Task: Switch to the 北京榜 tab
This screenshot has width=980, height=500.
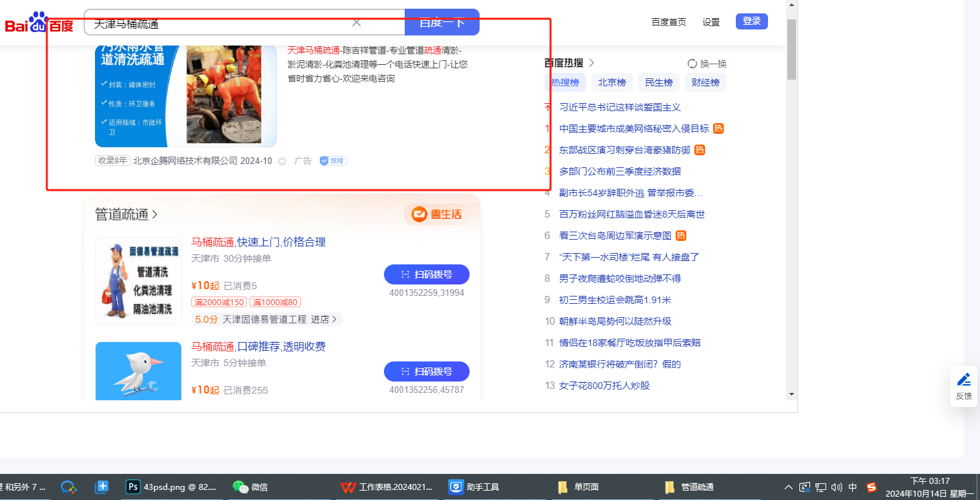Action: [x=611, y=83]
